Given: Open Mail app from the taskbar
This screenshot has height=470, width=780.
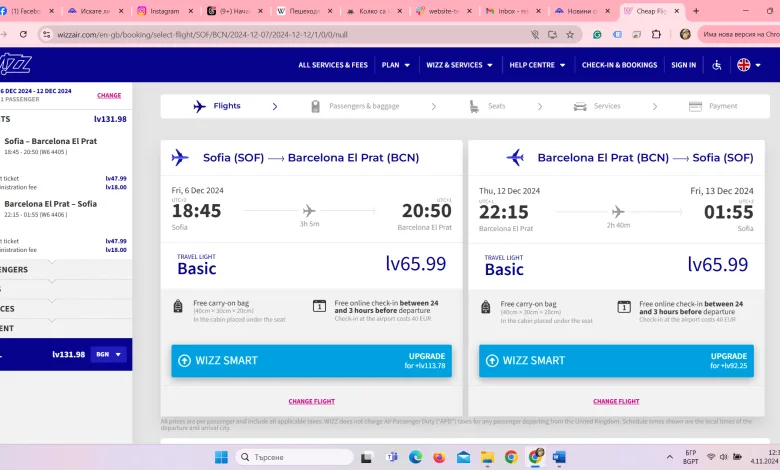Looking at the screenshot, I should pos(463,457).
